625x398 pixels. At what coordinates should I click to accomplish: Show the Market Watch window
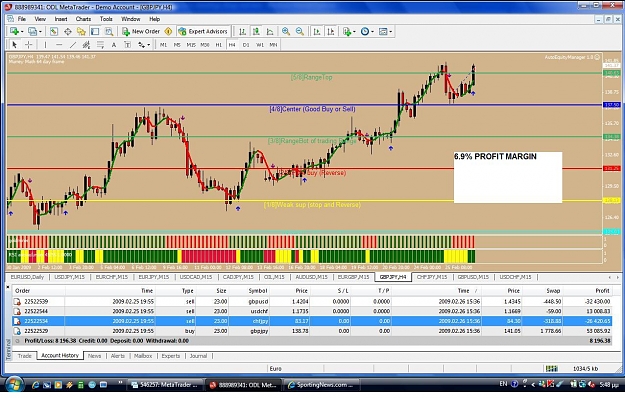(x=53, y=31)
